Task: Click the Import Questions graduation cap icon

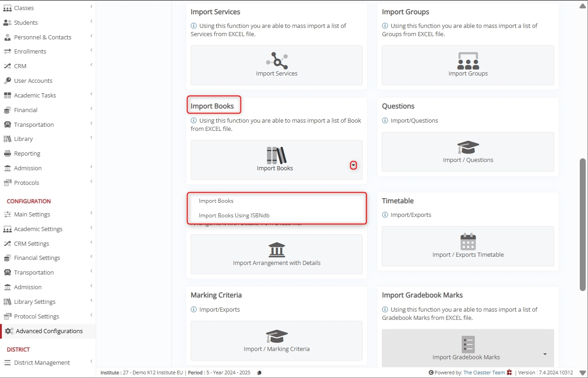Action: coord(468,148)
